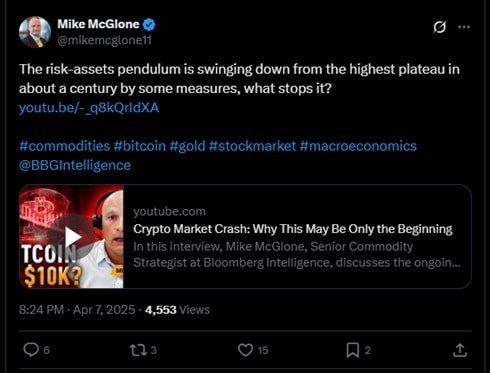Viewport: 490px width, 373px height.
Task: Open the youtu.be video link
Action: (89, 108)
